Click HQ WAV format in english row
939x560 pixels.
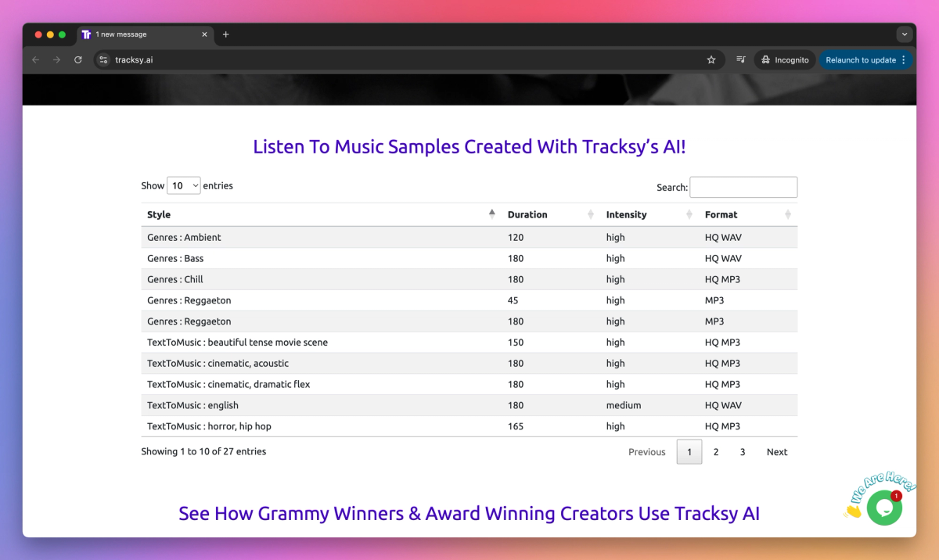click(722, 405)
